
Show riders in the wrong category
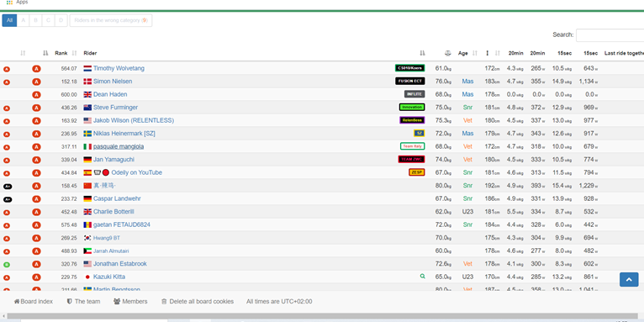coord(111,20)
